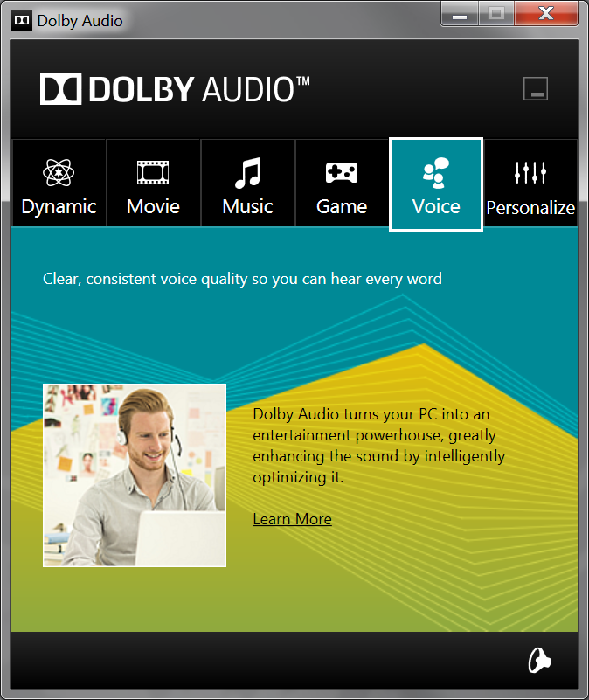Viewport: 589px width, 700px height.
Task: Open the Personalize equalizer tab
Action: pos(530,183)
